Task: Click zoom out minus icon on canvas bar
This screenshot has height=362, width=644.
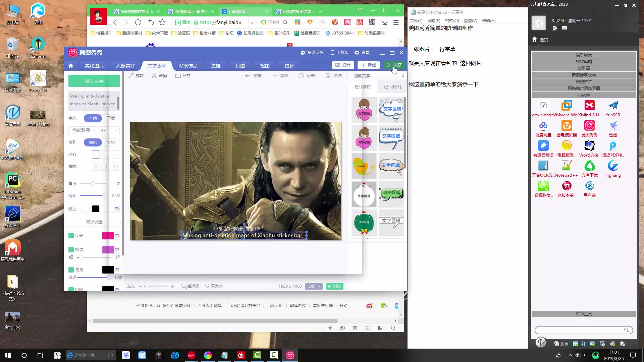Action: (141, 286)
